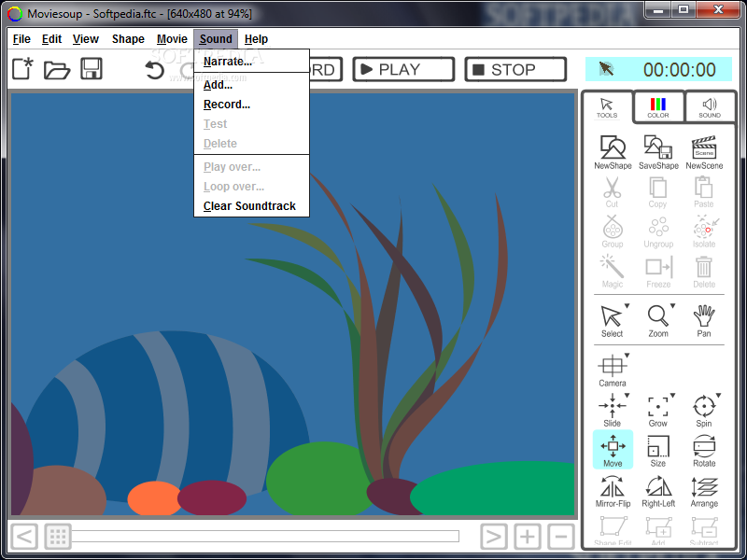The width and height of the screenshot is (747, 560).
Task: Click the Arrange layers tool
Action: tap(704, 491)
